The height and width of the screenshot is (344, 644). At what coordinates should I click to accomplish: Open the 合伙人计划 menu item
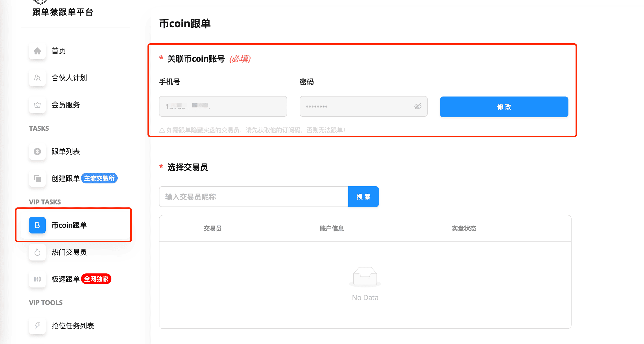pos(69,78)
